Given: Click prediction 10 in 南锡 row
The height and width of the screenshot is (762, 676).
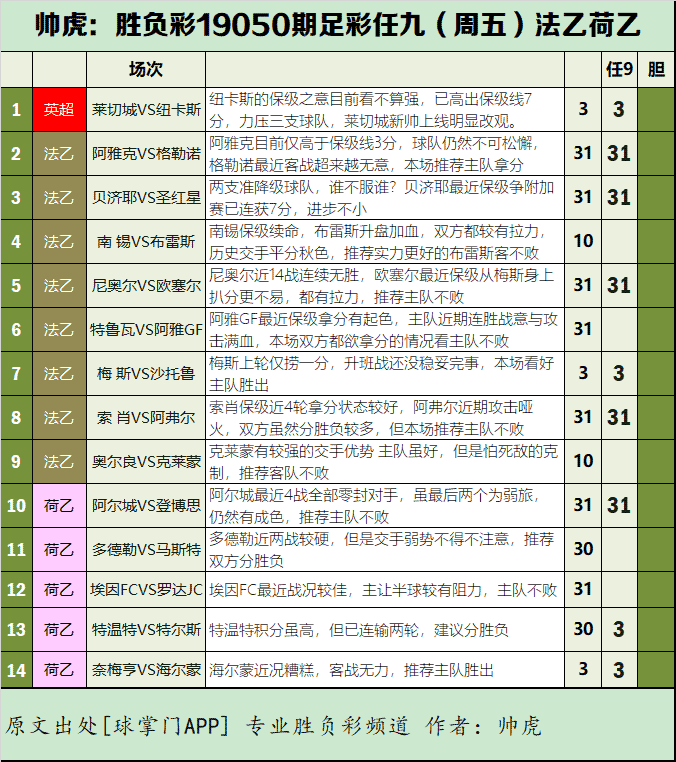Looking at the screenshot, I should [583, 241].
